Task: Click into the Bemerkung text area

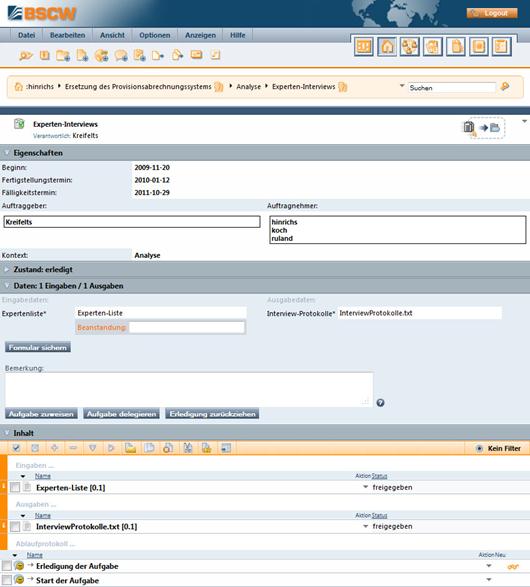Action: 189,389
